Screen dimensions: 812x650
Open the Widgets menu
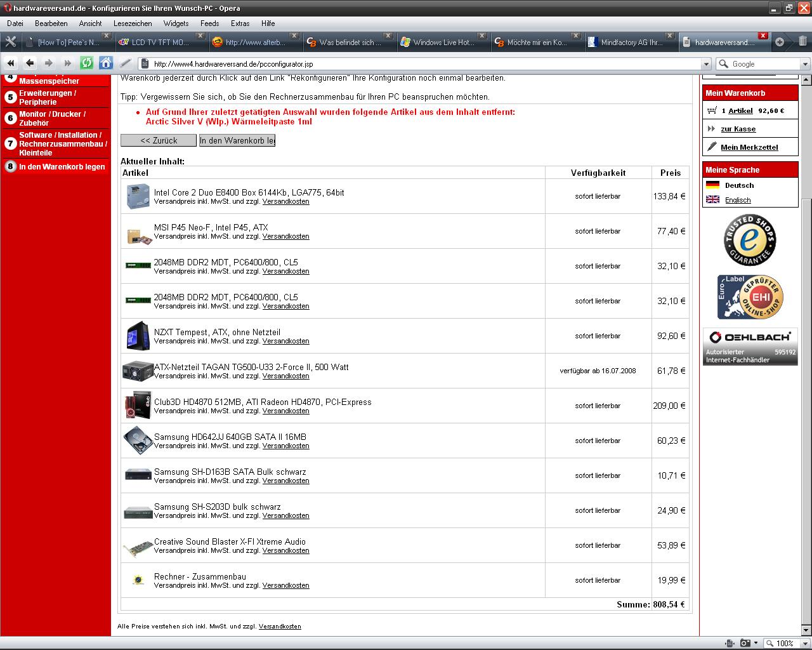click(176, 23)
